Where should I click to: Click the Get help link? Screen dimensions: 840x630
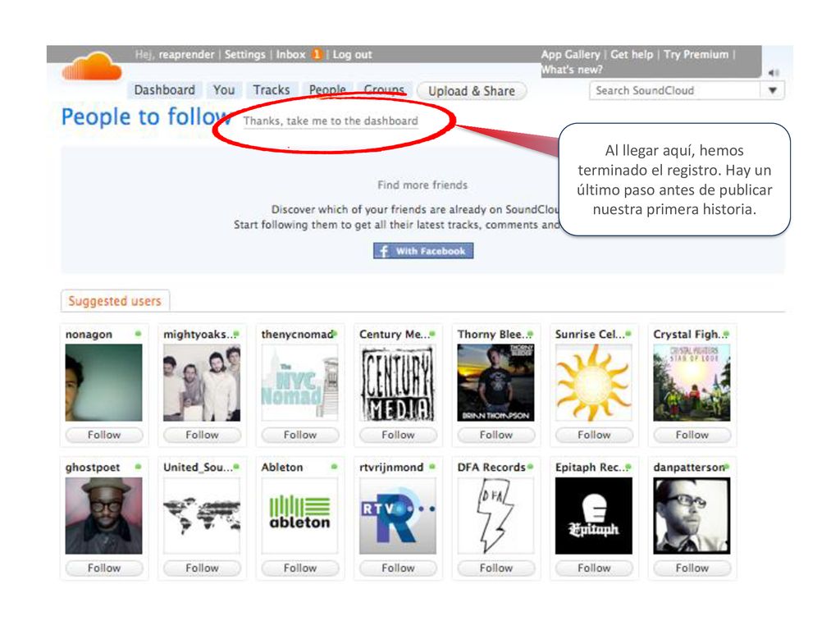pos(632,54)
